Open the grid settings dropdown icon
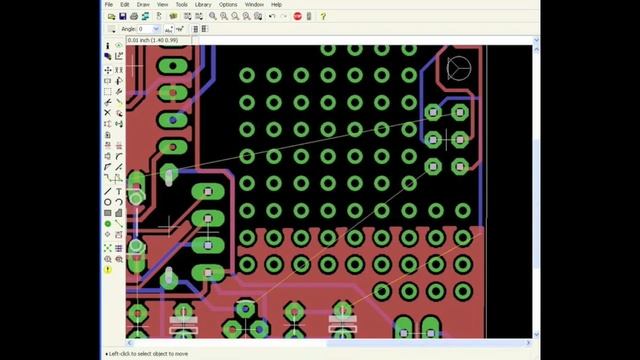 coord(111,29)
